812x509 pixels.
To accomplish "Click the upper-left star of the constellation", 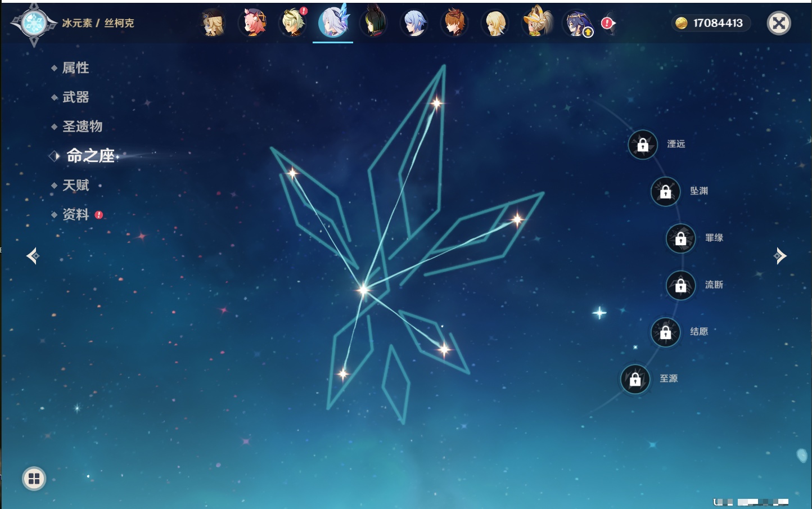I will click(292, 173).
